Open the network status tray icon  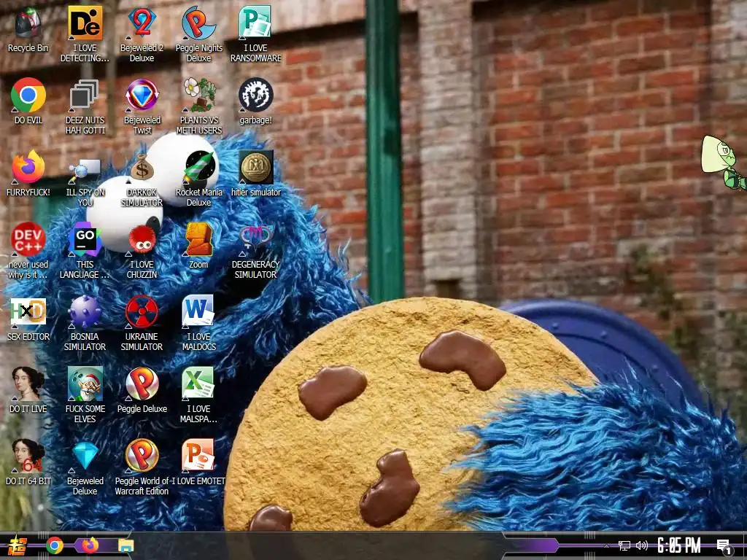(624, 545)
